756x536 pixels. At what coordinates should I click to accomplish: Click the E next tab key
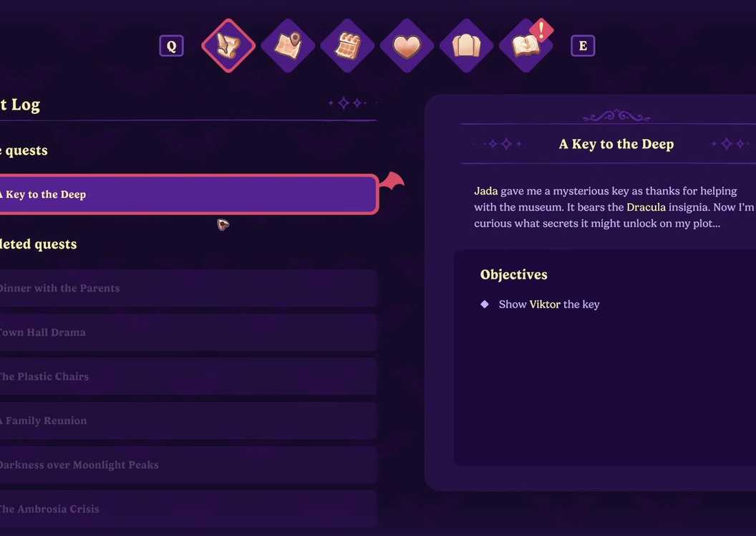pos(583,46)
